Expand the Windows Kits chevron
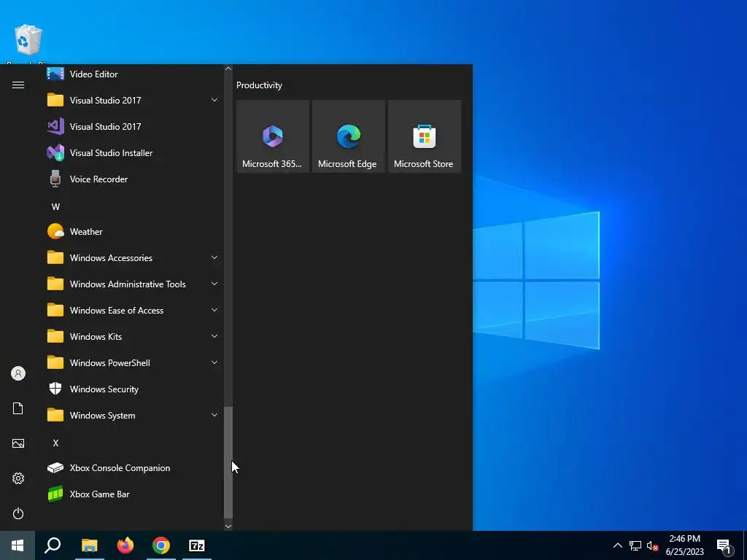 coord(214,336)
